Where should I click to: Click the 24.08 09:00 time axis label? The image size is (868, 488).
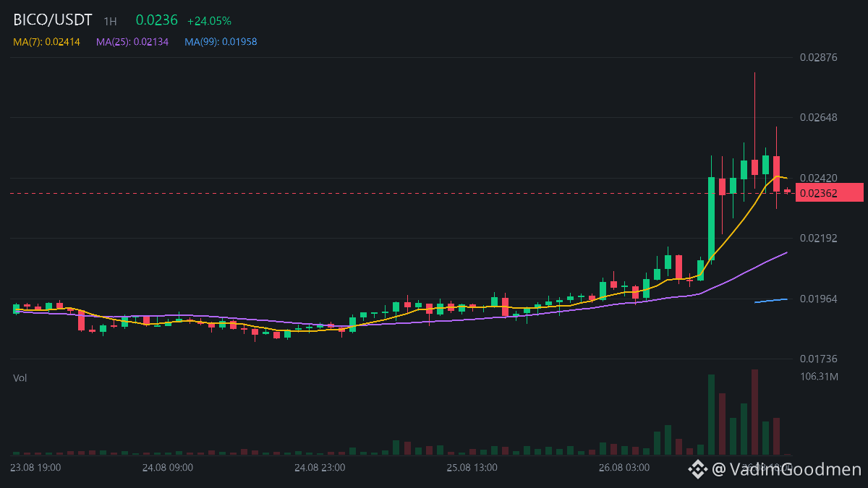tap(168, 468)
